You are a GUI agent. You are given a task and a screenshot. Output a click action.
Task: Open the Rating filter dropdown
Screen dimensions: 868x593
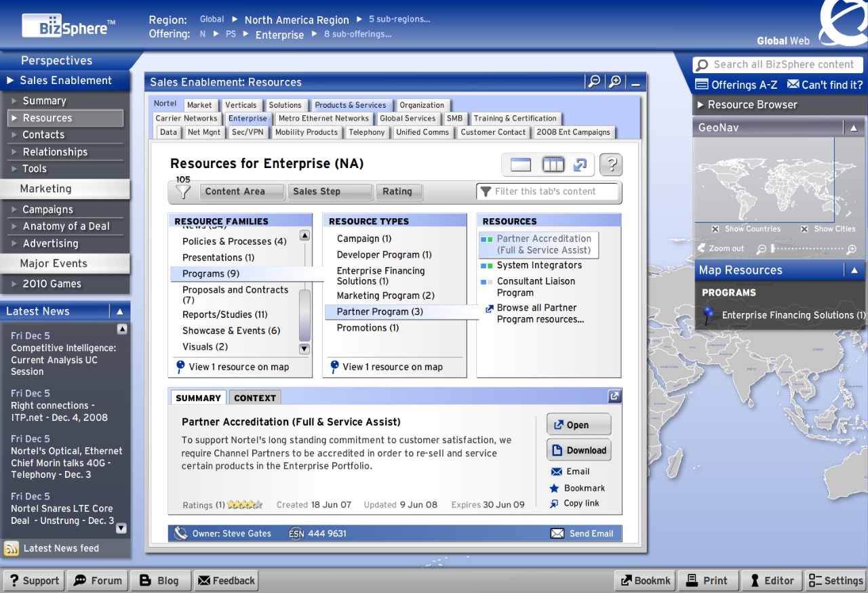tap(399, 192)
